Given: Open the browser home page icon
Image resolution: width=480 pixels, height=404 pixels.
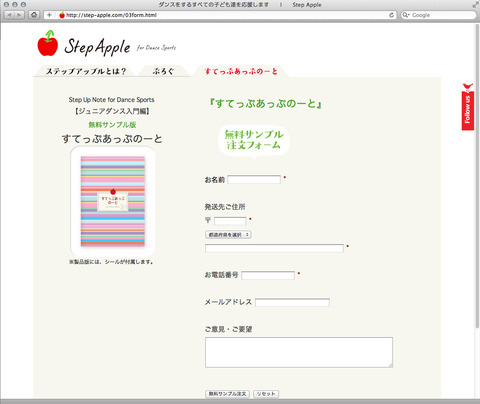Looking at the screenshot, I should [x=34, y=15].
